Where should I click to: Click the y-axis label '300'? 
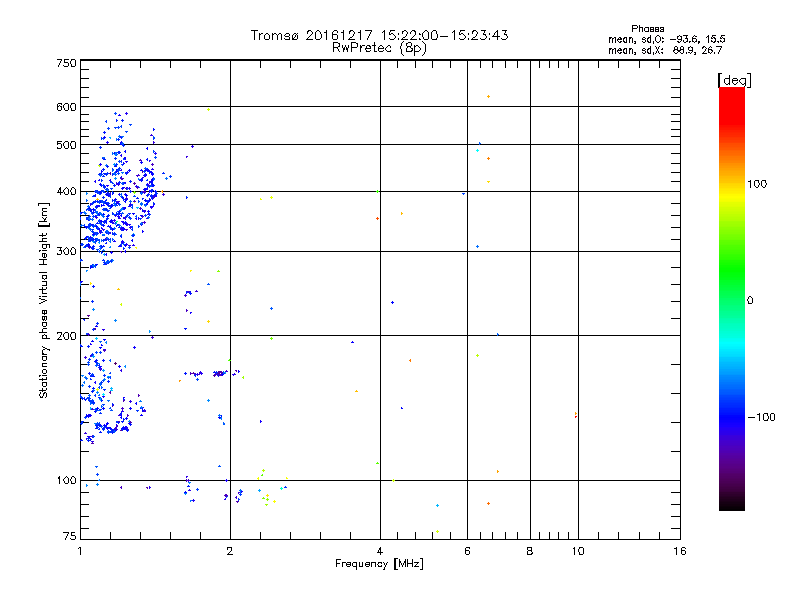66,251
